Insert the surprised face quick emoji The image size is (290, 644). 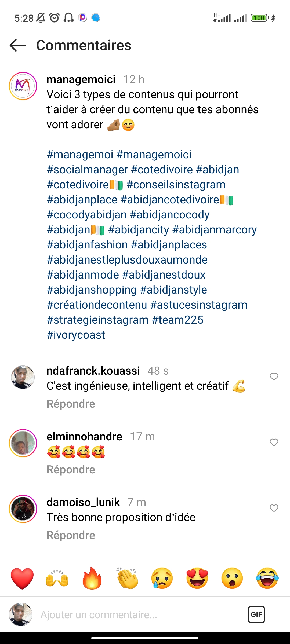pyautogui.click(x=232, y=578)
